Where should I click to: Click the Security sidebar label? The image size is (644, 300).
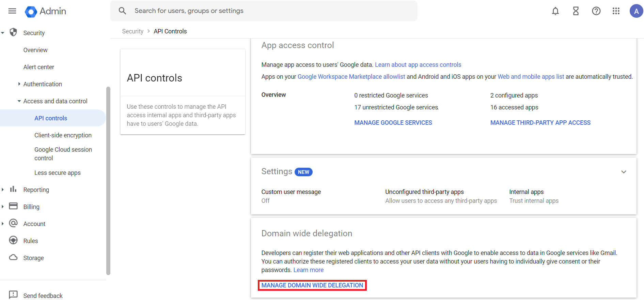34,33
